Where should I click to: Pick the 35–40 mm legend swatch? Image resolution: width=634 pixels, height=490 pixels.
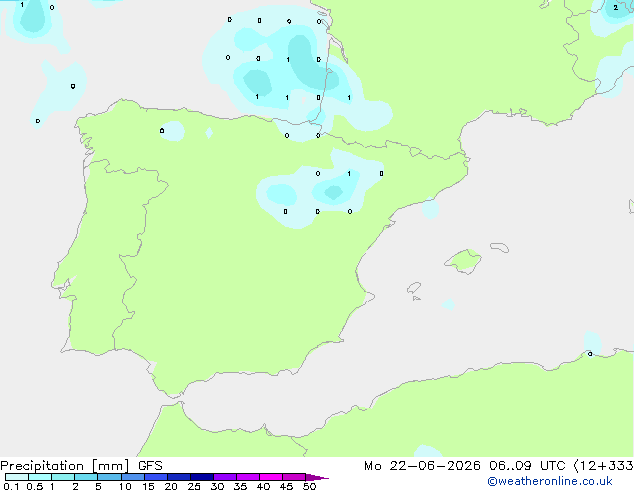pos(248,477)
